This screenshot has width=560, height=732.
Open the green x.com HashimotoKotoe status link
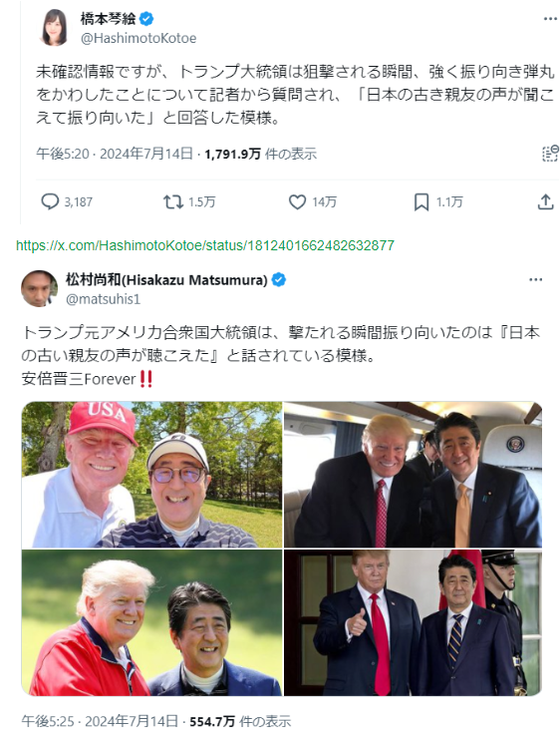(205, 245)
